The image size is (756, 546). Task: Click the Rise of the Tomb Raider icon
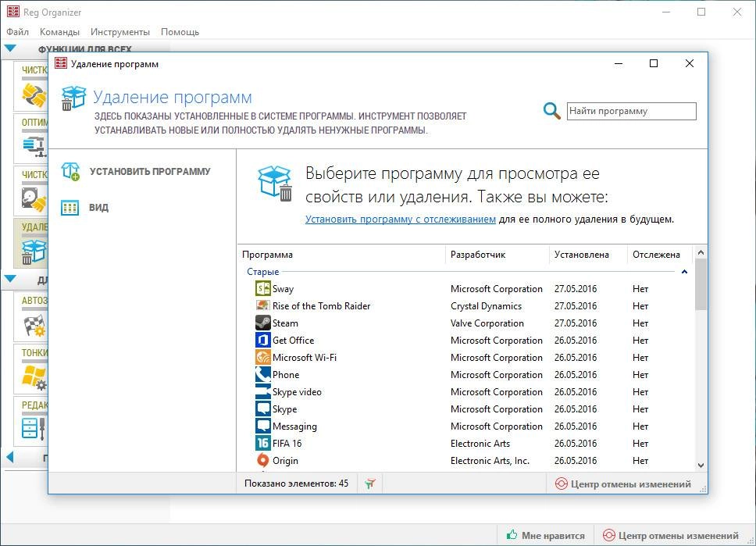[262, 305]
